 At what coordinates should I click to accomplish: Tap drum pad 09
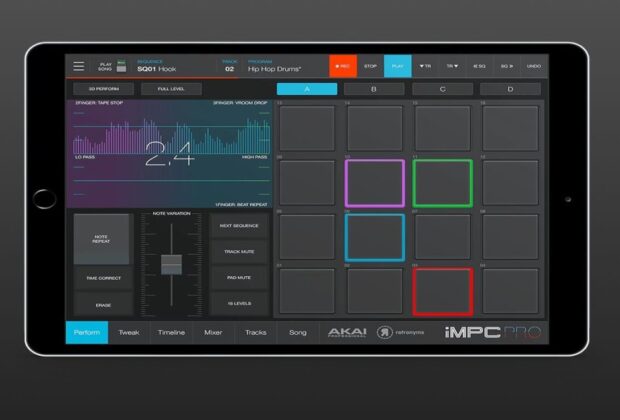(x=307, y=183)
